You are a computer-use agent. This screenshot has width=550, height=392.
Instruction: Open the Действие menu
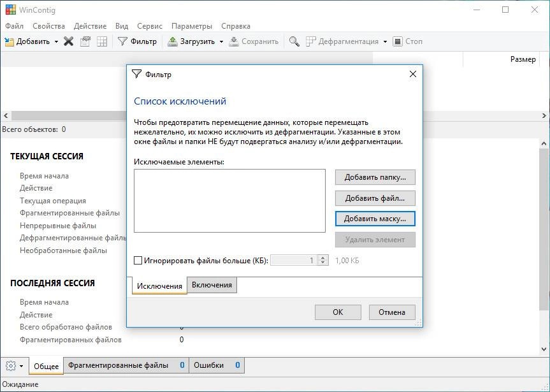90,26
